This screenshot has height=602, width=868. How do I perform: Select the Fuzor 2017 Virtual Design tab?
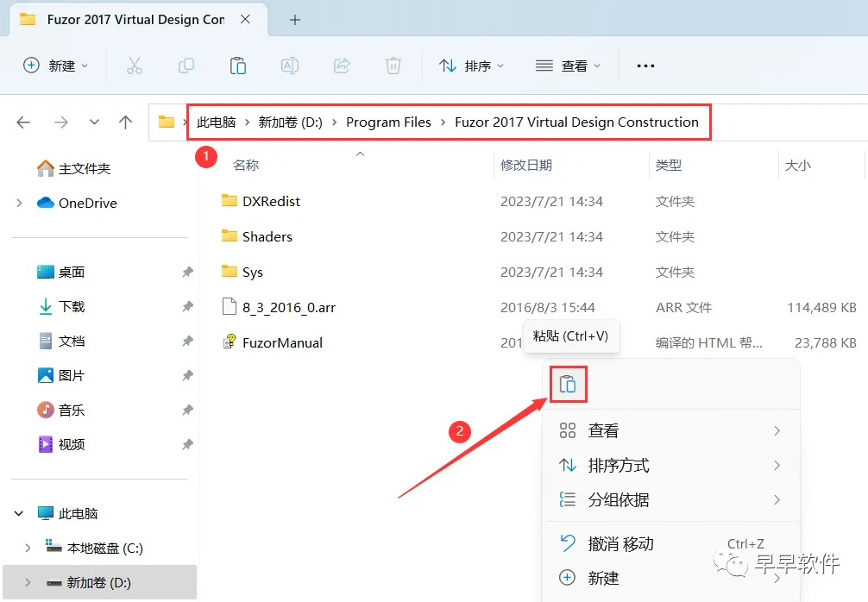pos(135,19)
